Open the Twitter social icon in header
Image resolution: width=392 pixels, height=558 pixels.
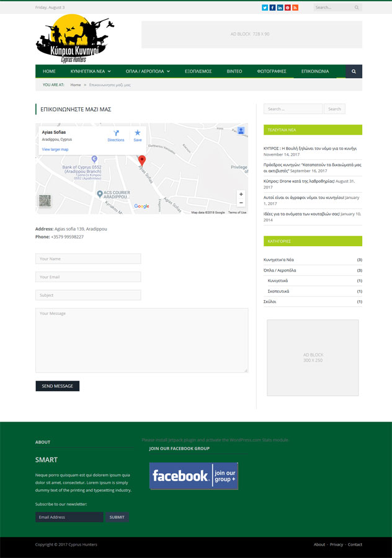tap(265, 7)
